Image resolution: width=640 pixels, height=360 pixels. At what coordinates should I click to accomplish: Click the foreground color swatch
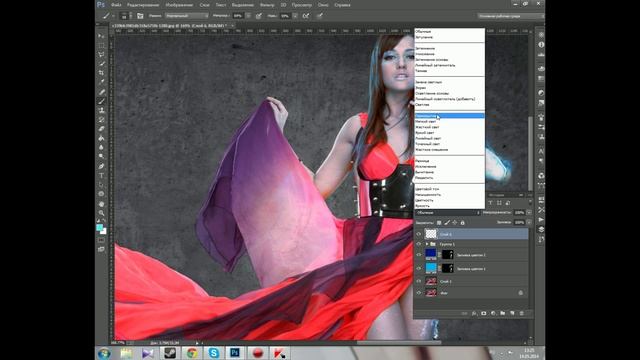point(99,227)
